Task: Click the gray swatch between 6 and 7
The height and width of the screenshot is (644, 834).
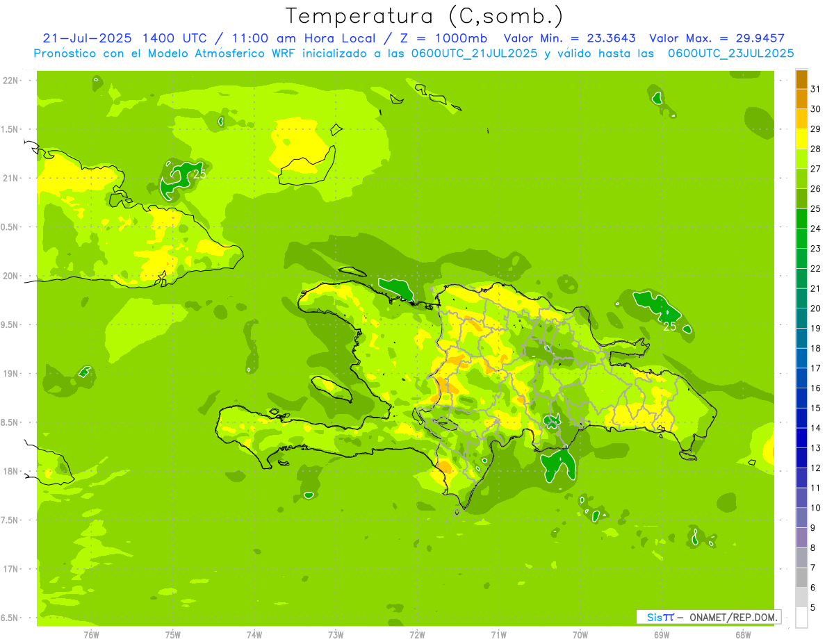Action: pyautogui.click(x=801, y=577)
